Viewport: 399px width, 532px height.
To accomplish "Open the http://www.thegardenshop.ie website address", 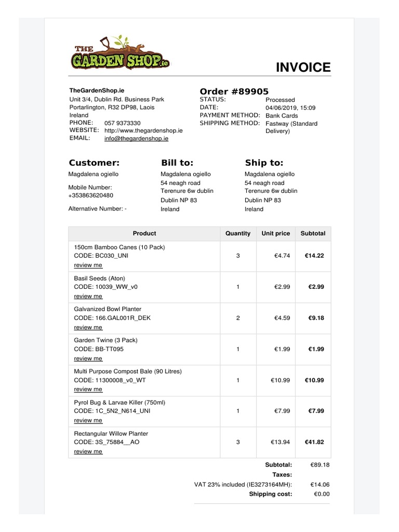I will (x=143, y=130).
